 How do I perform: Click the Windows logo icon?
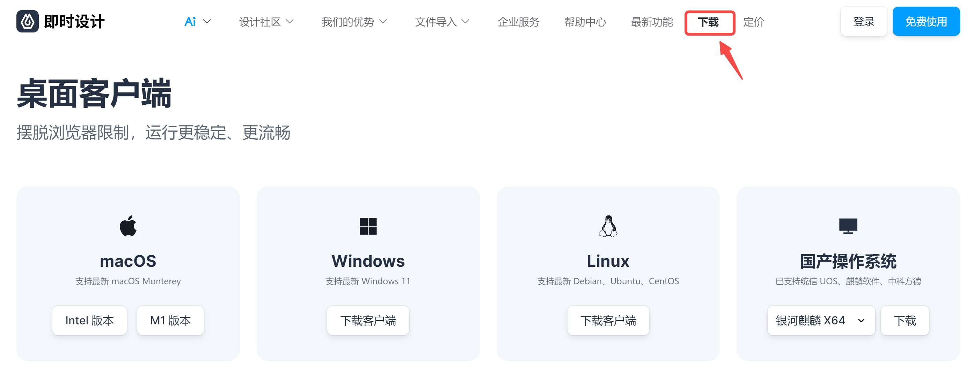coord(368,226)
